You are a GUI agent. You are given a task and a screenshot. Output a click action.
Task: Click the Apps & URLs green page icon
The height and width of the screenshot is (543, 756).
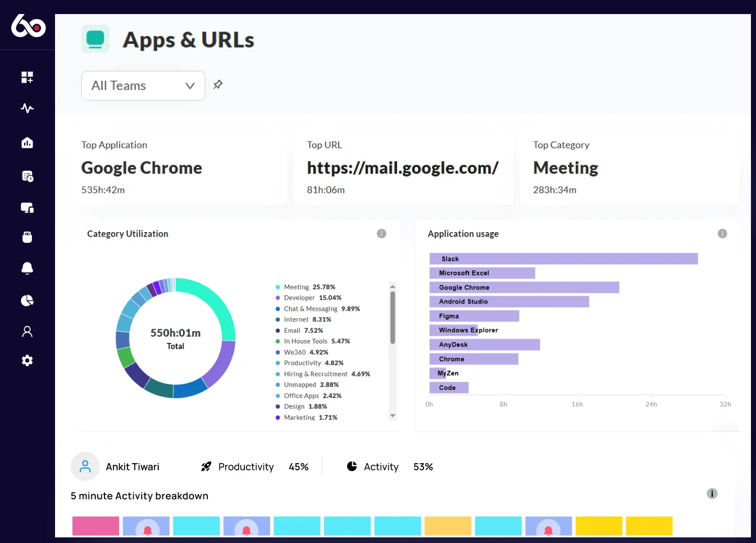(x=95, y=39)
